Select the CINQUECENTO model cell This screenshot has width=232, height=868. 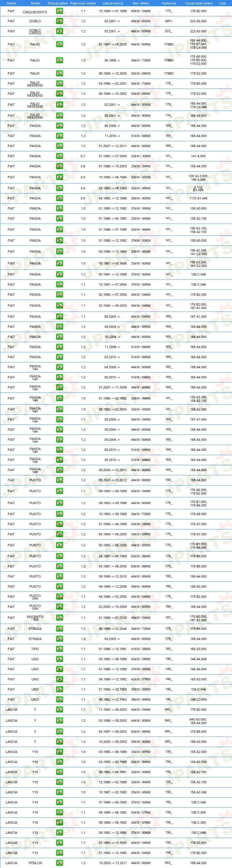(35, 12)
